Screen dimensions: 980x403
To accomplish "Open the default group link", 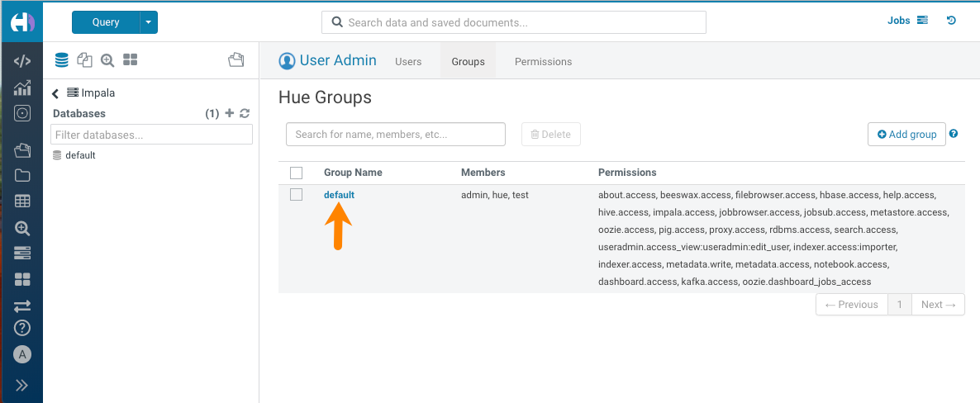I will 339,195.
